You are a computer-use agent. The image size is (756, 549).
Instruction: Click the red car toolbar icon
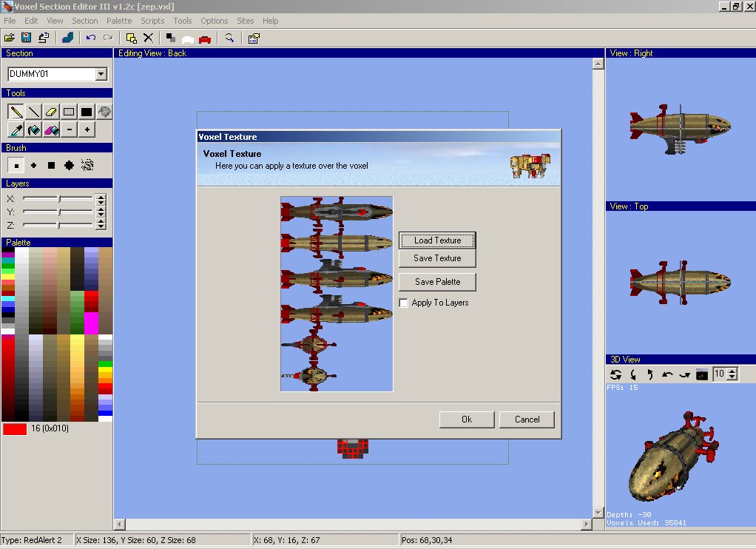click(x=205, y=38)
